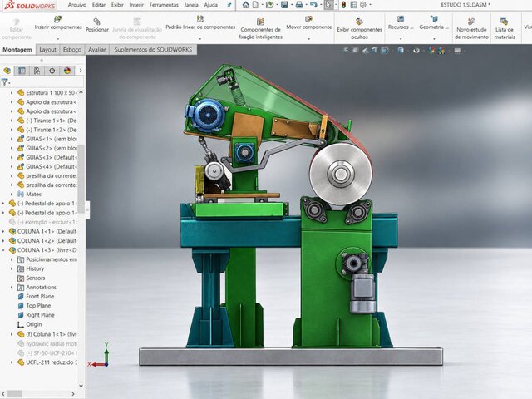The image size is (532, 399).
Task: Click Inserir componentes
Action: [x=58, y=23]
